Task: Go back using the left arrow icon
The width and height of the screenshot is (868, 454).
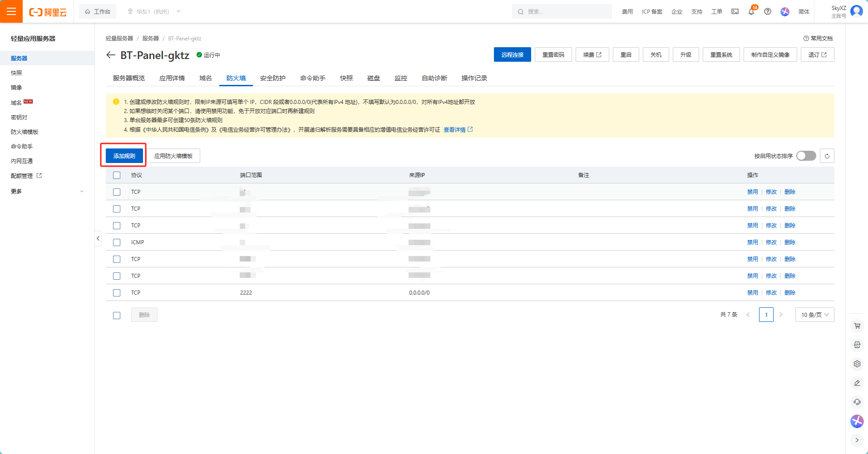Action: point(110,55)
